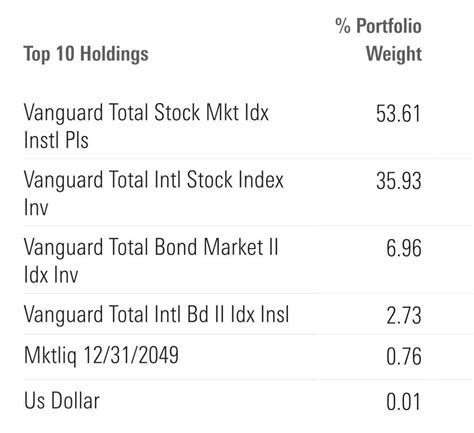Click the Top 10 Holdings column header
This screenshot has height=433, width=474.
86,54
